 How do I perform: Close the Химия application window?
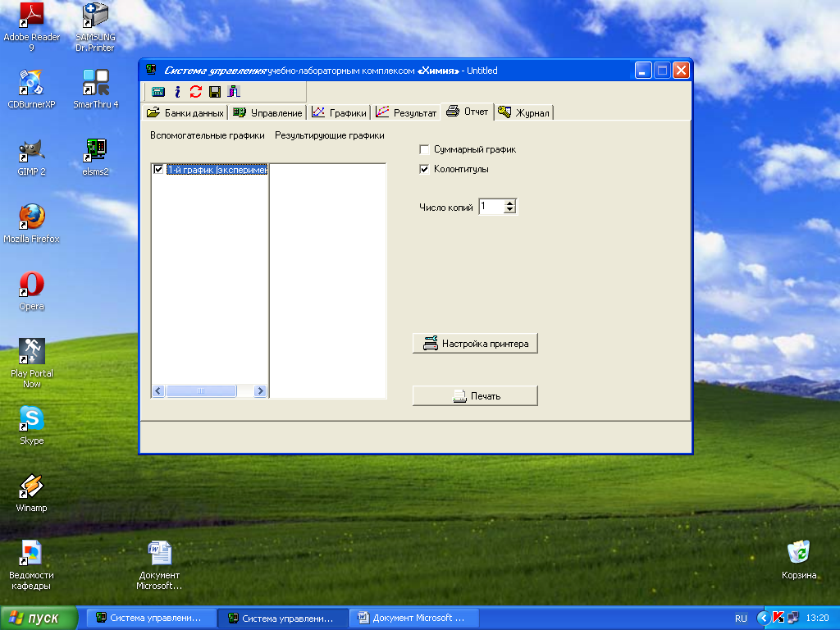click(x=681, y=71)
